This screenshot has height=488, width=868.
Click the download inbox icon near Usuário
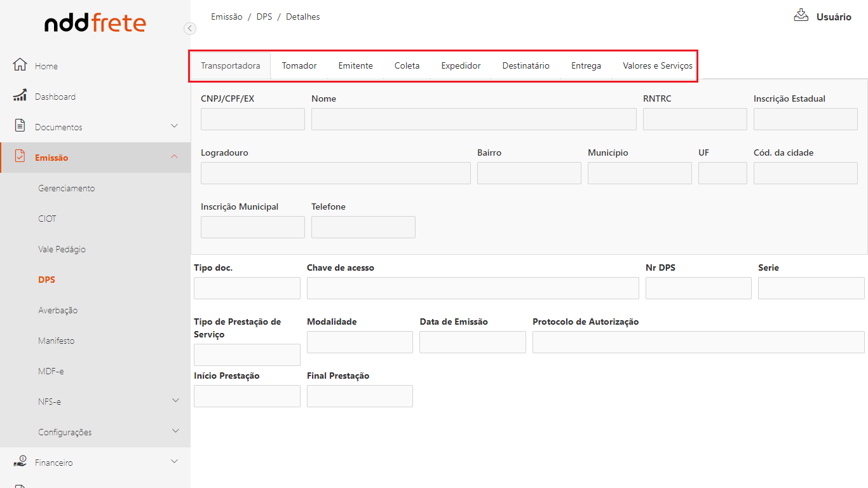(x=801, y=15)
